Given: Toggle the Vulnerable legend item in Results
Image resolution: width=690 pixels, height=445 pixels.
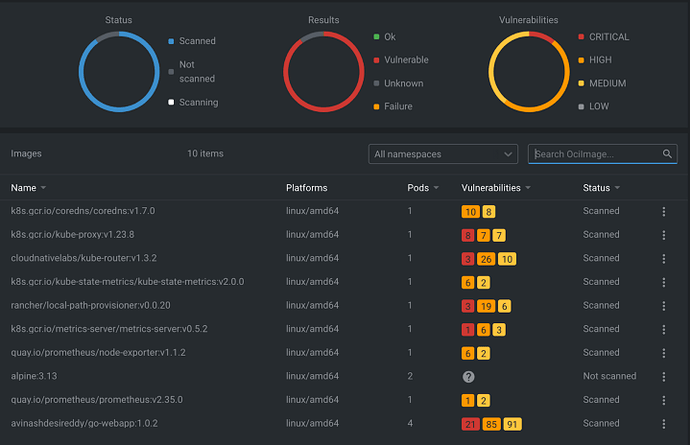Looking at the screenshot, I should coord(405,60).
